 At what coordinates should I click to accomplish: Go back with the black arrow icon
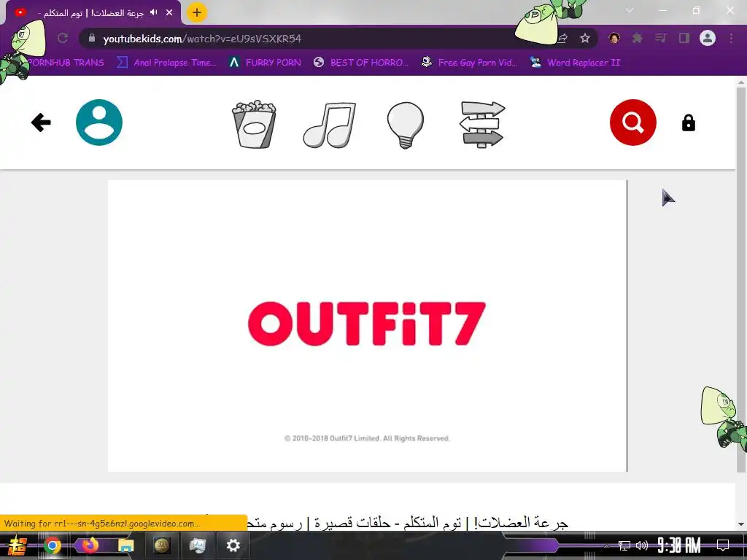pyautogui.click(x=41, y=122)
